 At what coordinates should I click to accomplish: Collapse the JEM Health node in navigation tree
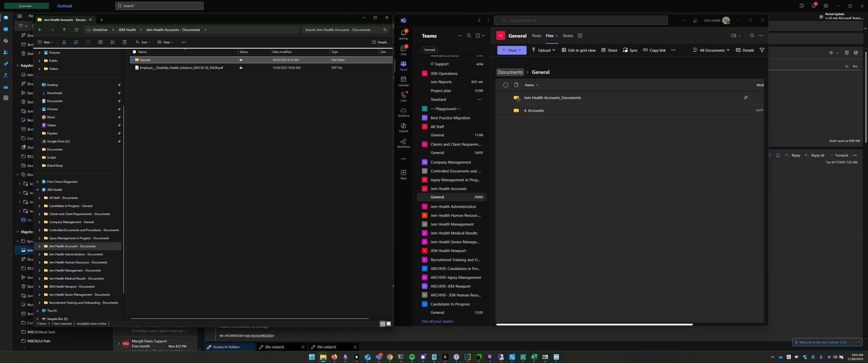(37, 190)
